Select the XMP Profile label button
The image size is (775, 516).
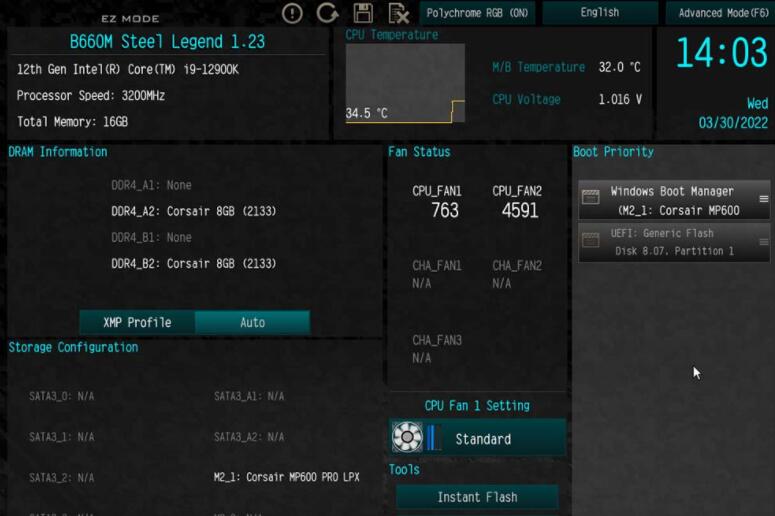[137, 322]
